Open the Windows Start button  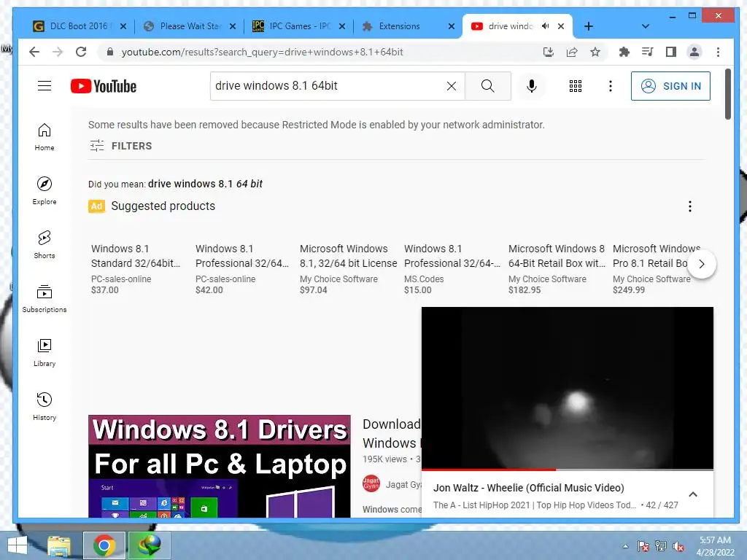point(18,545)
